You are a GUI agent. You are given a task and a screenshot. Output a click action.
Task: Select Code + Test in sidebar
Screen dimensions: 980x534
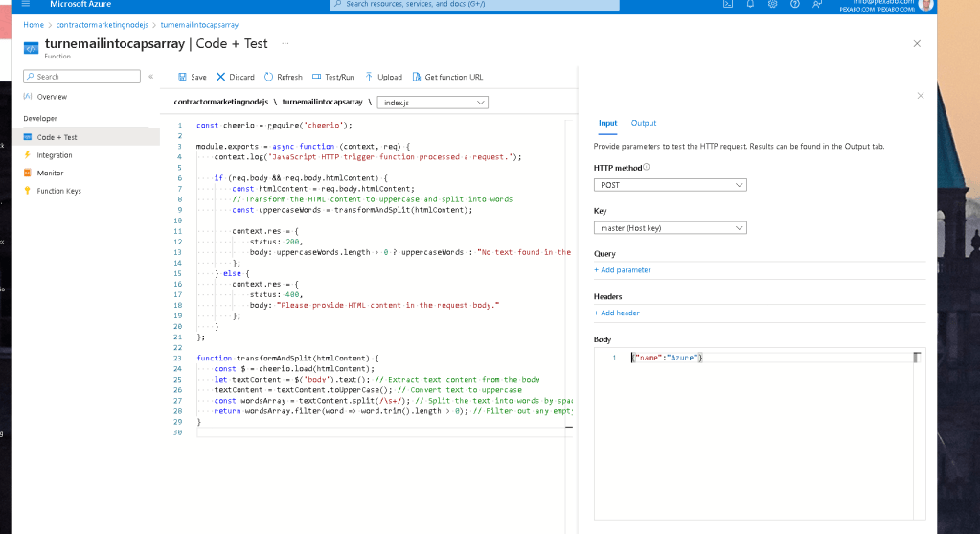tap(86, 137)
